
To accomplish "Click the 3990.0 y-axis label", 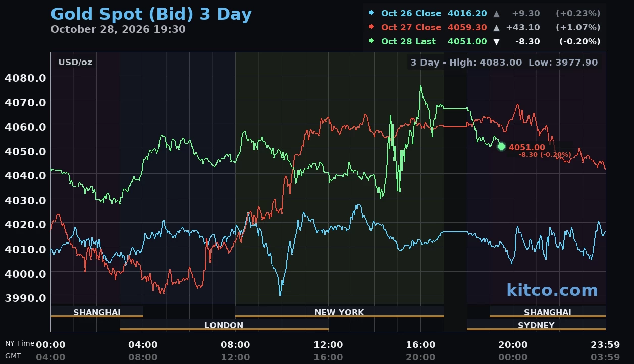I will click(25, 298).
